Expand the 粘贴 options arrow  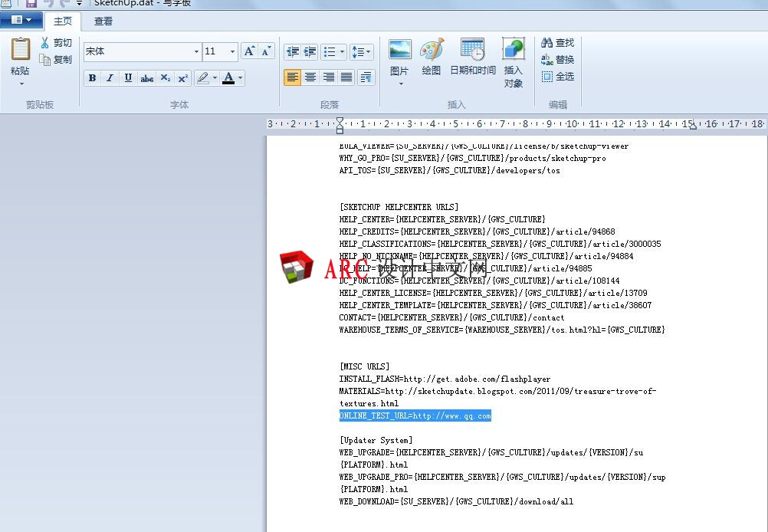21,84
